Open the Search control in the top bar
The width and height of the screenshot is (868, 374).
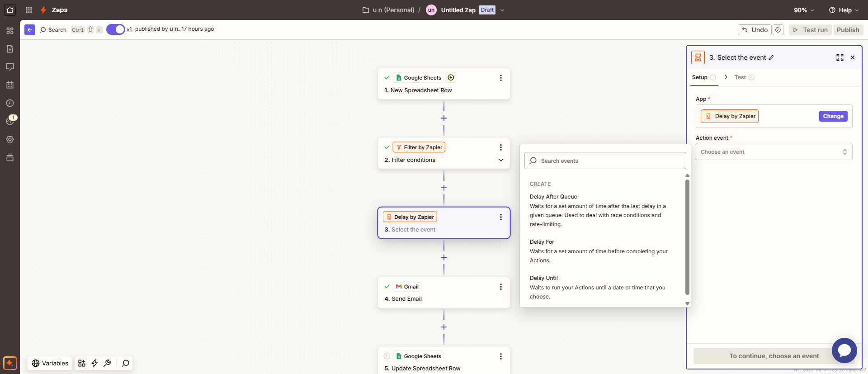tap(53, 30)
